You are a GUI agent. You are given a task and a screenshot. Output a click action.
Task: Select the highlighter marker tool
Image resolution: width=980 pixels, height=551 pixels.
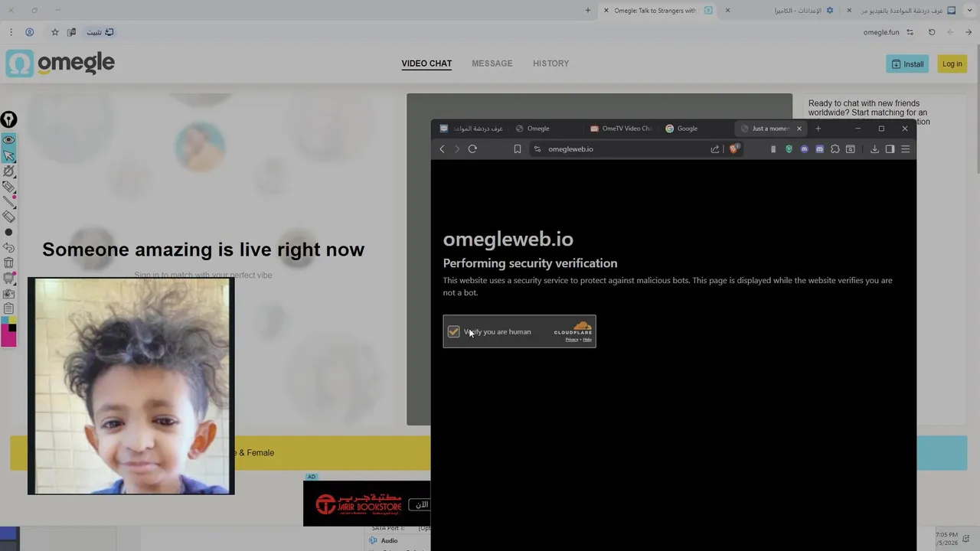pyautogui.click(x=8, y=187)
